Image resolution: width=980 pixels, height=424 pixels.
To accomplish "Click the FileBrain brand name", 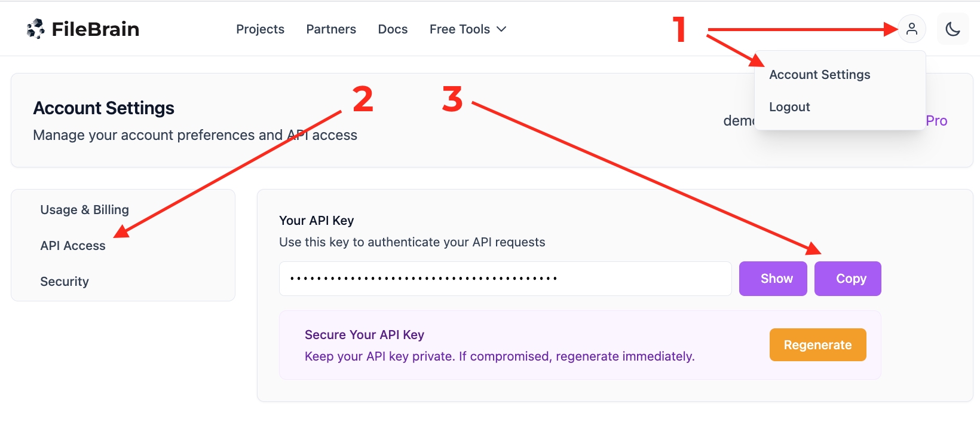I will click(x=96, y=29).
